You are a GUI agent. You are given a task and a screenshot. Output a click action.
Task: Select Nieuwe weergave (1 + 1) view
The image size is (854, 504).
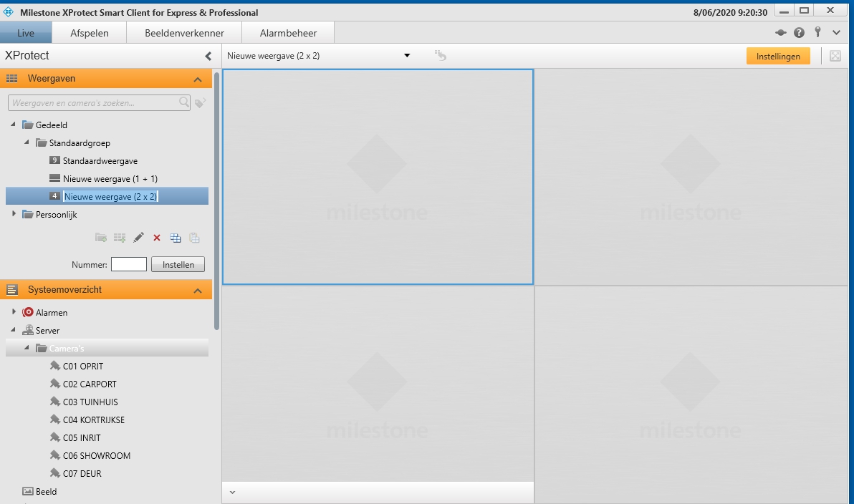pyautogui.click(x=110, y=178)
